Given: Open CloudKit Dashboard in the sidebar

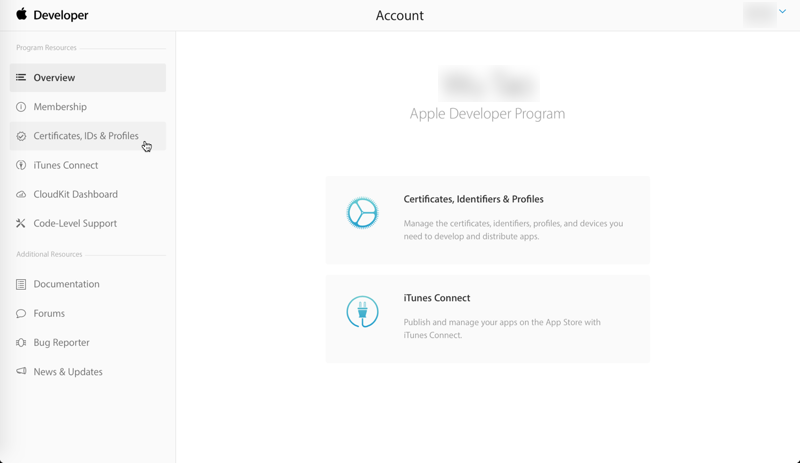Looking at the screenshot, I should 88,194.
